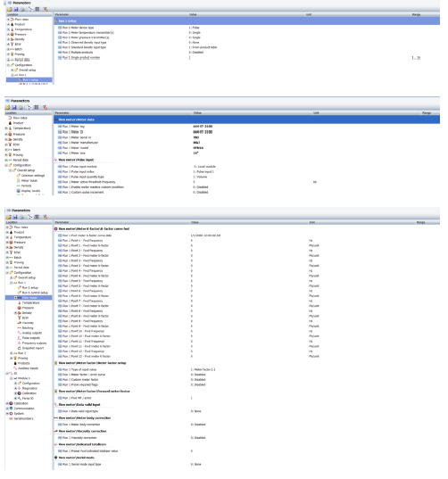
Task: Open Common settings under Overall setup
Action: click(x=33, y=176)
